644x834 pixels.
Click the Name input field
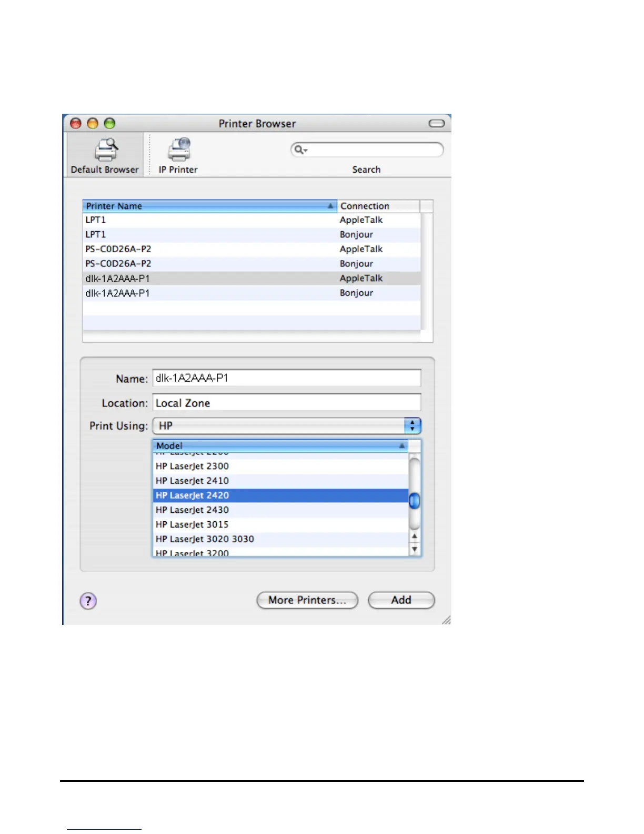coord(287,378)
